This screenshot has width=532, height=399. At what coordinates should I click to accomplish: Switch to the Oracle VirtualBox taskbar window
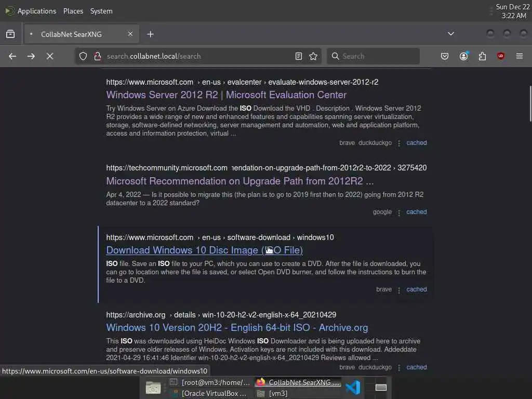click(210, 394)
